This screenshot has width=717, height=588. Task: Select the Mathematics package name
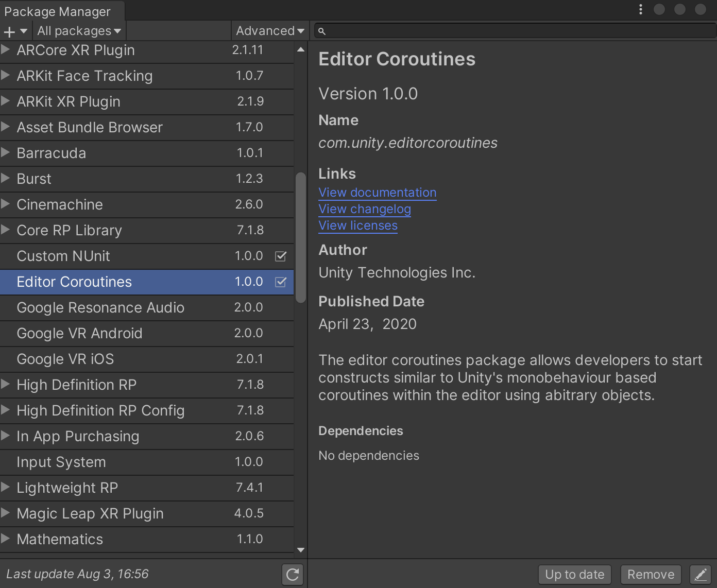coord(60,540)
